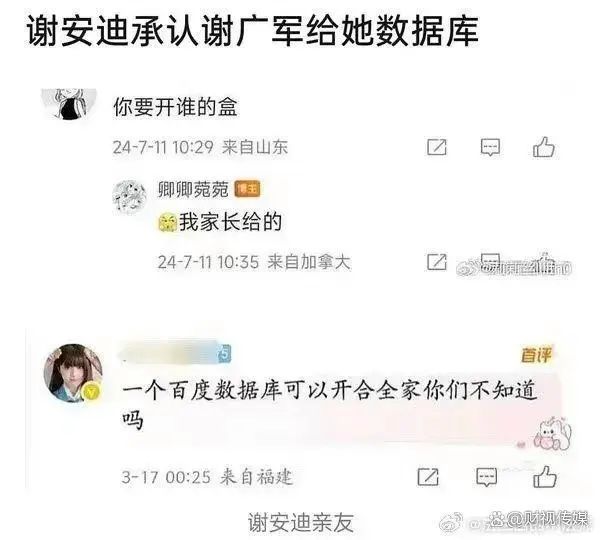Click the emoji before 我家长给的
This screenshot has width=600, height=540.
click(x=168, y=223)
